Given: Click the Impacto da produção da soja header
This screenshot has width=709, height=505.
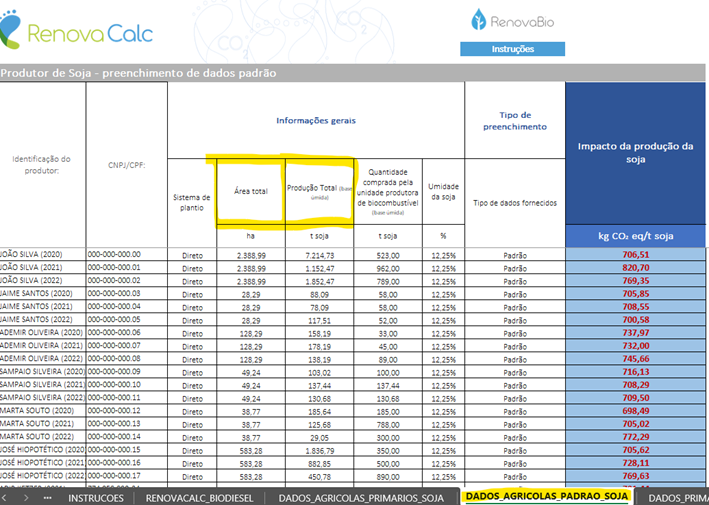Looking at the screenshot, I should [x=637, y=153].
